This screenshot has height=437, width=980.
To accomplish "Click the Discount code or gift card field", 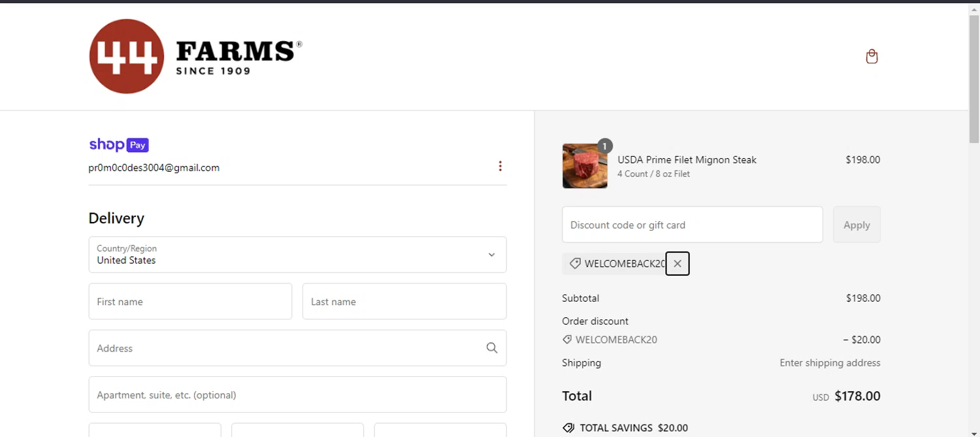I will point(693,225).
